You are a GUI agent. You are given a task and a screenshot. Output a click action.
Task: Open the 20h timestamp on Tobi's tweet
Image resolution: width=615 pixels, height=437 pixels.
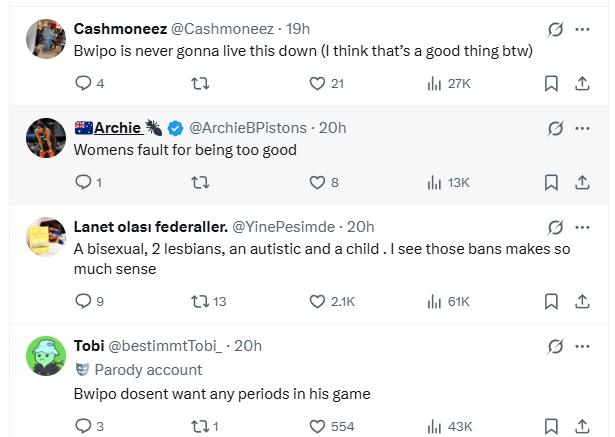248,345
